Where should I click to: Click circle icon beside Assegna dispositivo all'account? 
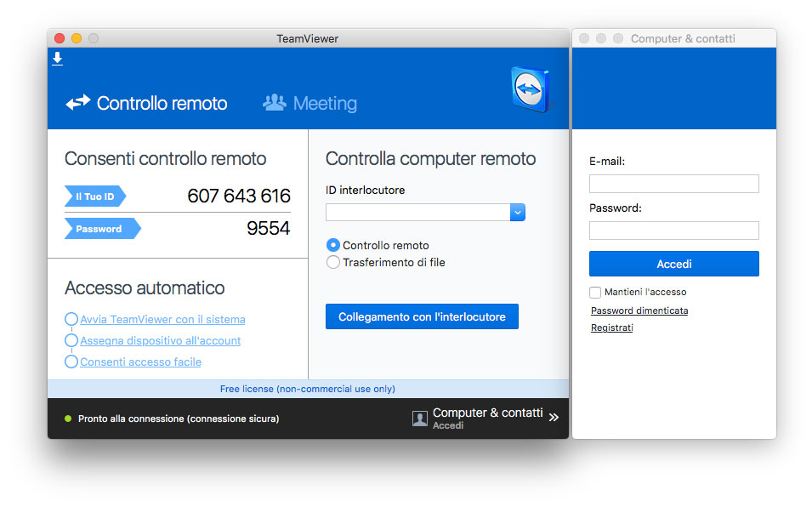click(71, 340)
